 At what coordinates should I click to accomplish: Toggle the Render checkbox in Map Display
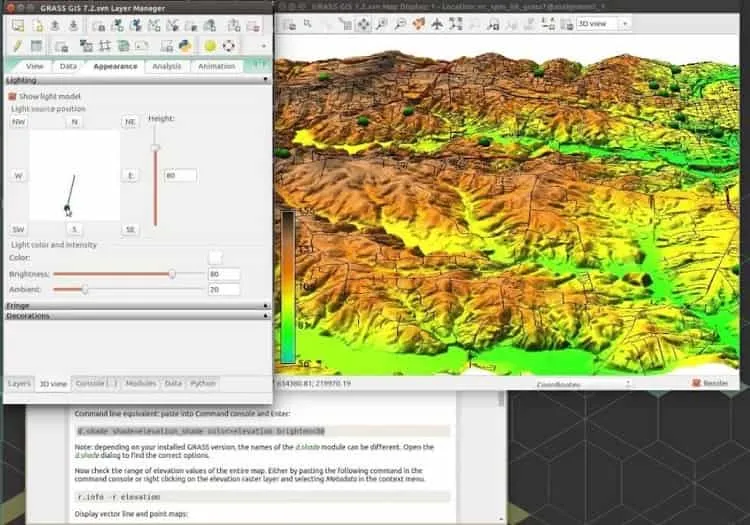click(x=696, y=383)
